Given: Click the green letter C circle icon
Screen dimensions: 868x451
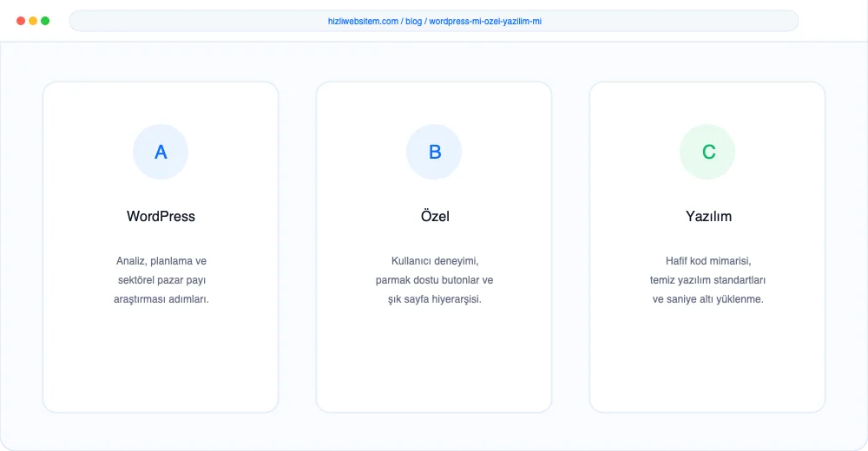Looking at the screenshot, I should pyautogui.click(x=707, y=152).
